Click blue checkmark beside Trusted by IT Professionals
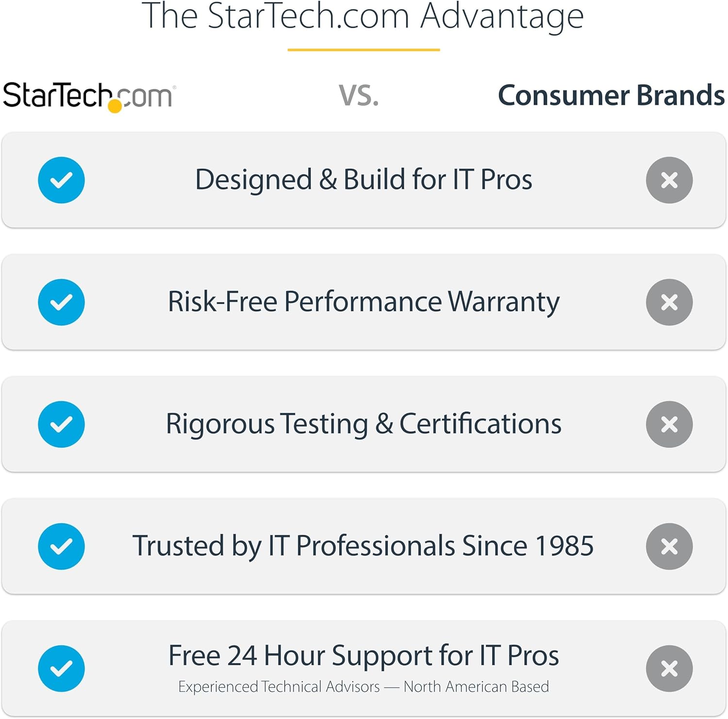This screenshot has width=728, height=719. coord(62,546)
